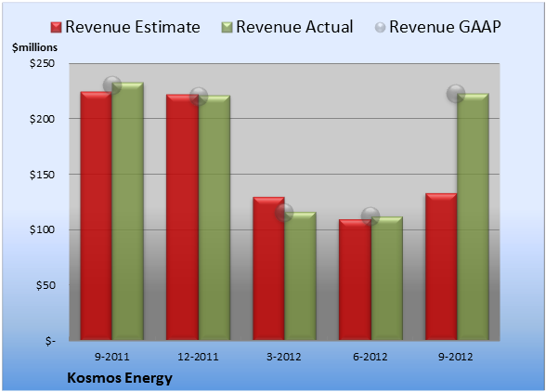The width and height of the screenshot is (546, 392).
Task: Select the red estimate bar for 9-2012
Action: tap(441, 267)
